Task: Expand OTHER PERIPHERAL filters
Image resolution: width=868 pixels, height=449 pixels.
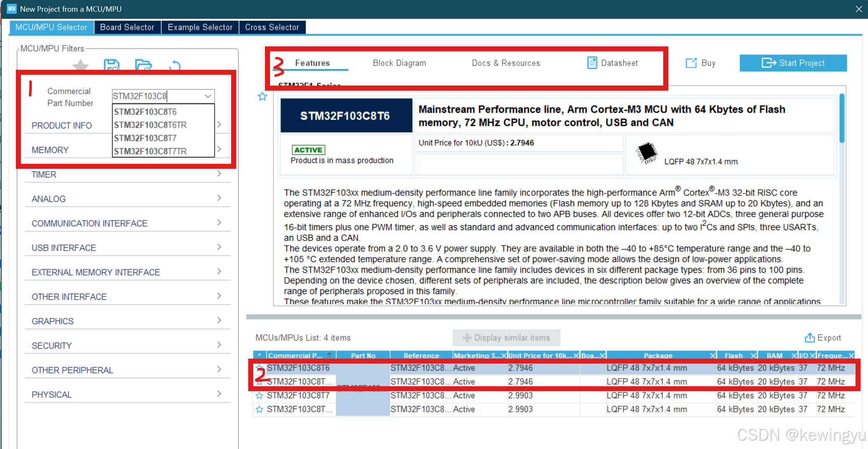Action: coord(127,370)
